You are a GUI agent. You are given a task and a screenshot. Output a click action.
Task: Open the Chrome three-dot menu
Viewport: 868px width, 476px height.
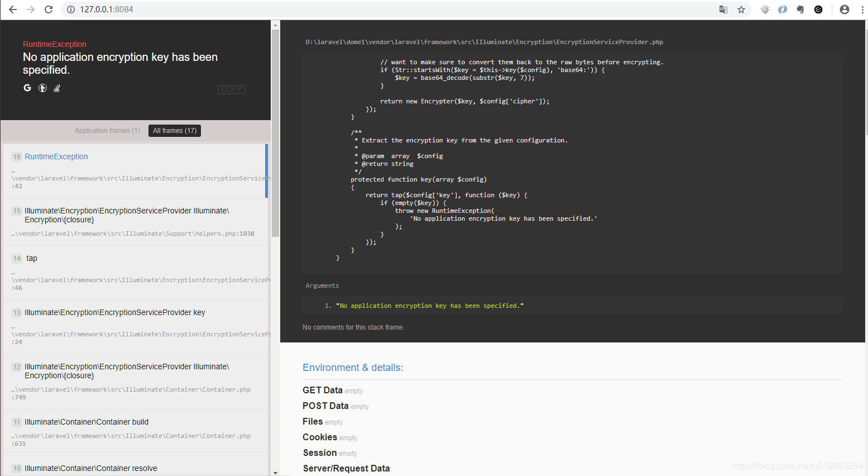click(x=862, y=9)
